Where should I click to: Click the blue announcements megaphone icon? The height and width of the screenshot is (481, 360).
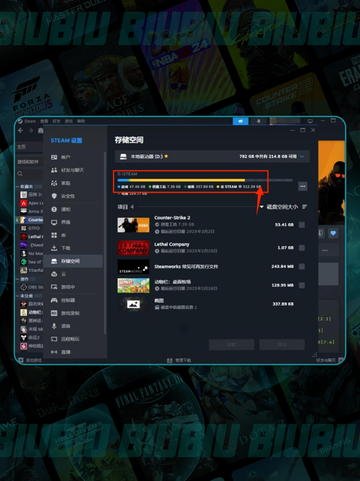click(x=240, y=121)
